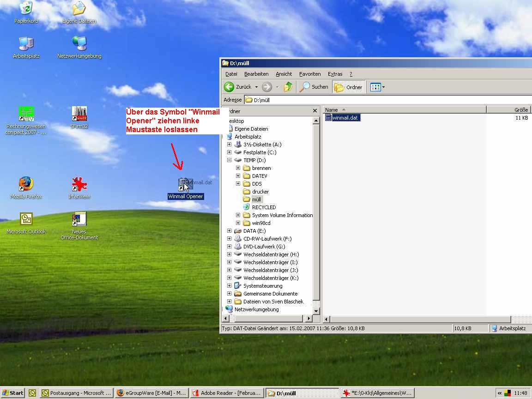This screenshot has height=399, width=532.
Task: Select the Netzwerkumgebung desktop icon
Action: coord(79,43)
